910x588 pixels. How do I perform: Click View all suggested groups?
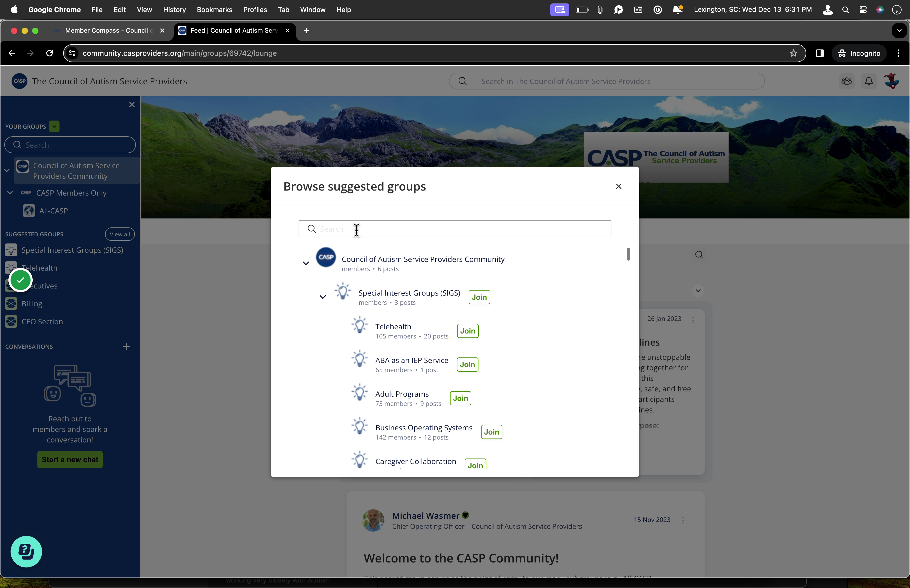[x=120, y=234]
